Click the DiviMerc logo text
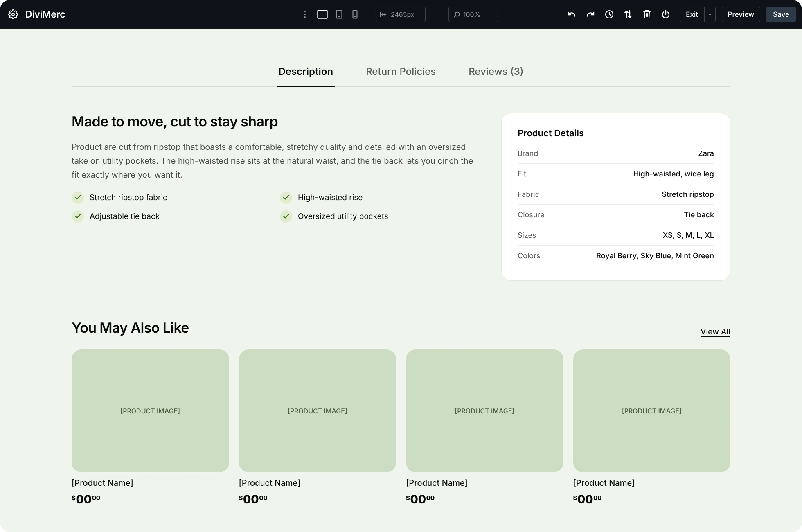 point(45,14)
